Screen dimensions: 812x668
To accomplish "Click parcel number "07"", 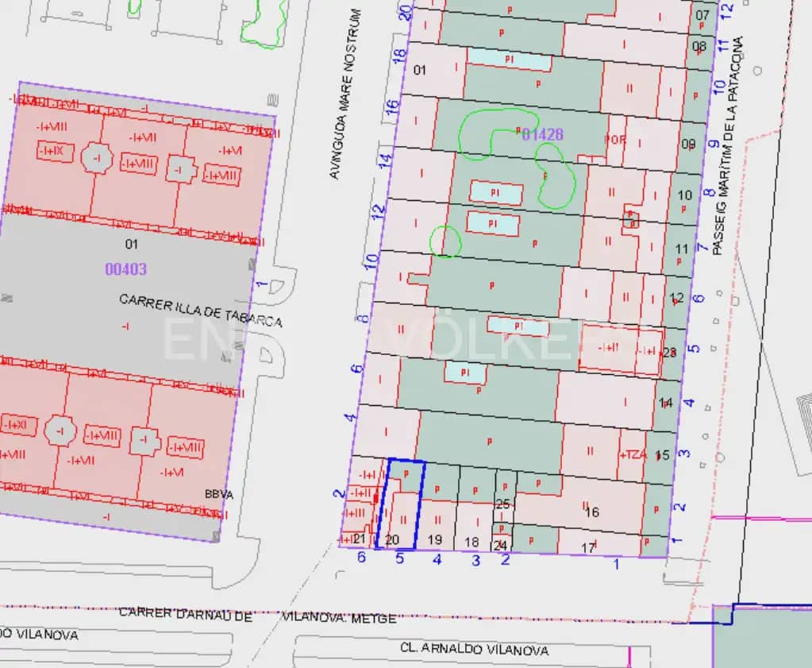I will 702,14.
